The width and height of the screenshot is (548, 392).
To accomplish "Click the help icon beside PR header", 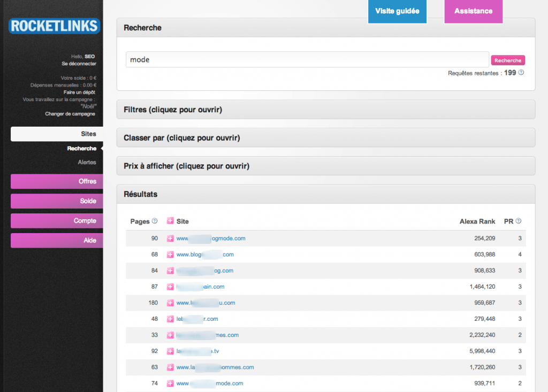I will [x=518, y=221].
